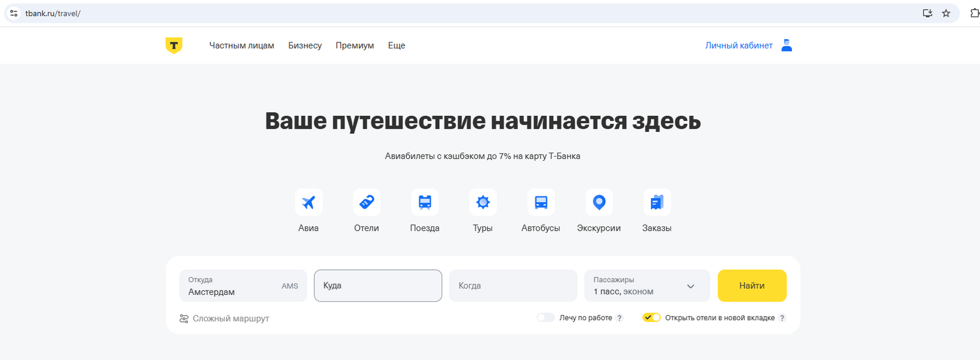The height and width of the screenshot is (360, 980).
Task: Click the Сложный маршрут link
Action: (x=231, y=318)
